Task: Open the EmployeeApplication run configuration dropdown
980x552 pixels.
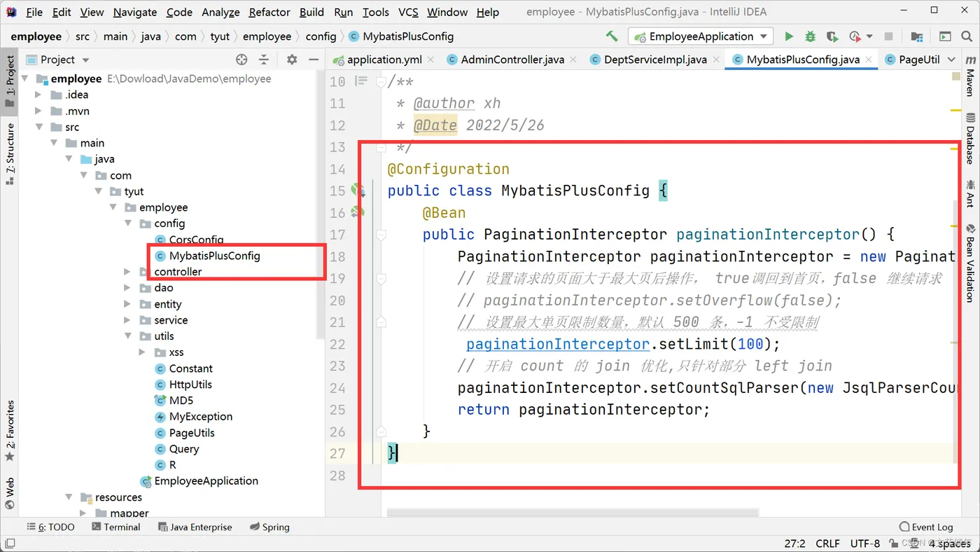Action: 701,36
